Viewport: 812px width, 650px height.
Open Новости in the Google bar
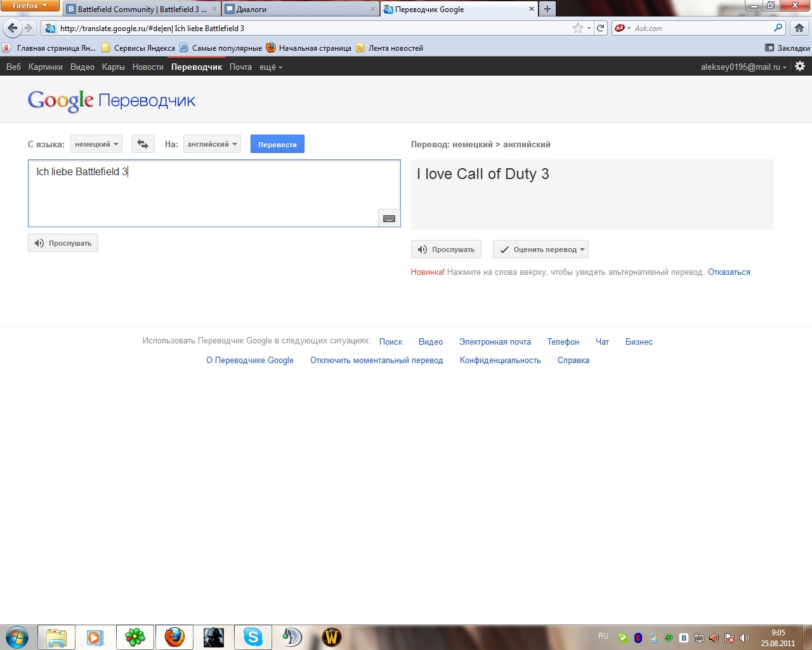[148, 67]
